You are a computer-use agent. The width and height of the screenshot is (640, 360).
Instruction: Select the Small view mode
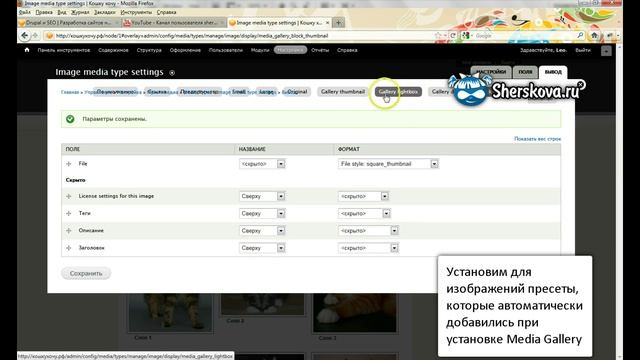pyautogui.click(x=239, y=91)
